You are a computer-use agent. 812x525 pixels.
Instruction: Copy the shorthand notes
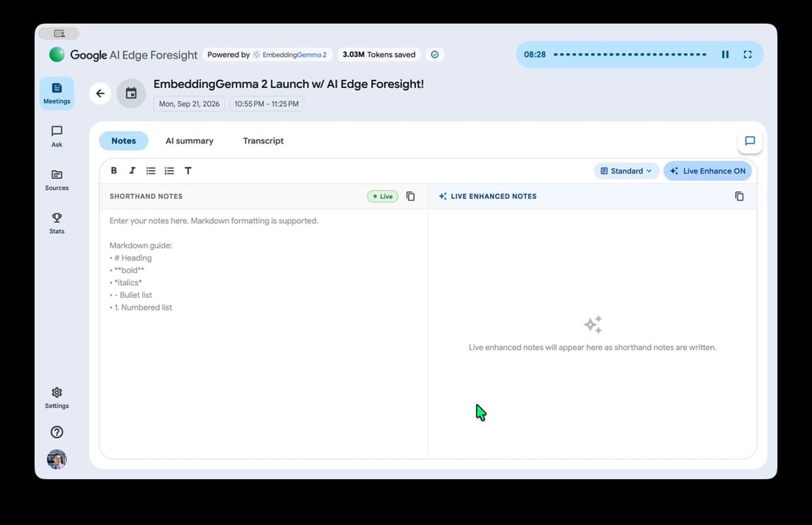(410, 196)
